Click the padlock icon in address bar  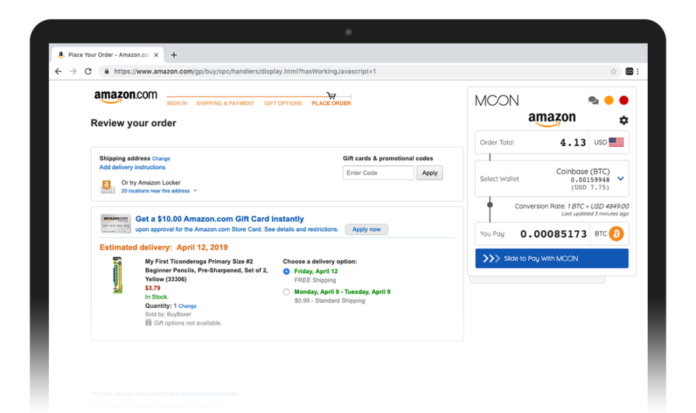[x=107, y=71]
